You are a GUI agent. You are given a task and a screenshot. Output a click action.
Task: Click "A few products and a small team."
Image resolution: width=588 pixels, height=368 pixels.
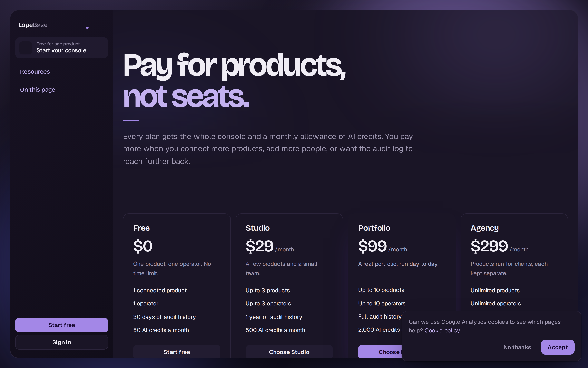click(x=281, y=268)
